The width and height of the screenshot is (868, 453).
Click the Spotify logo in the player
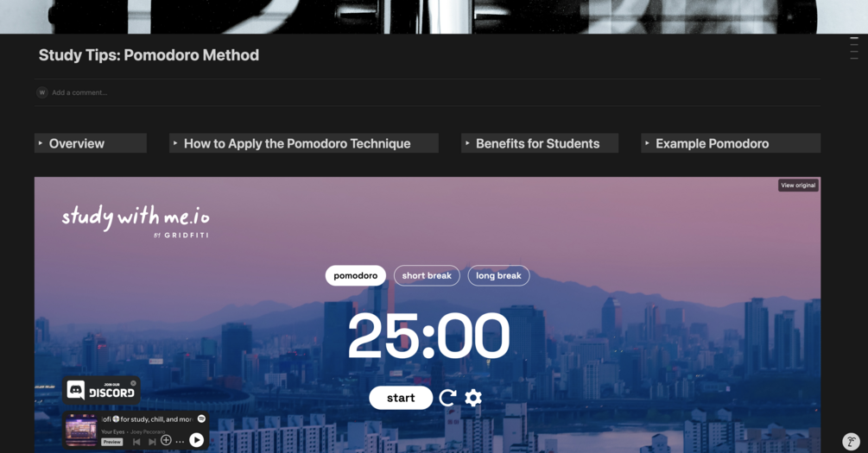(x=201, y=419)
